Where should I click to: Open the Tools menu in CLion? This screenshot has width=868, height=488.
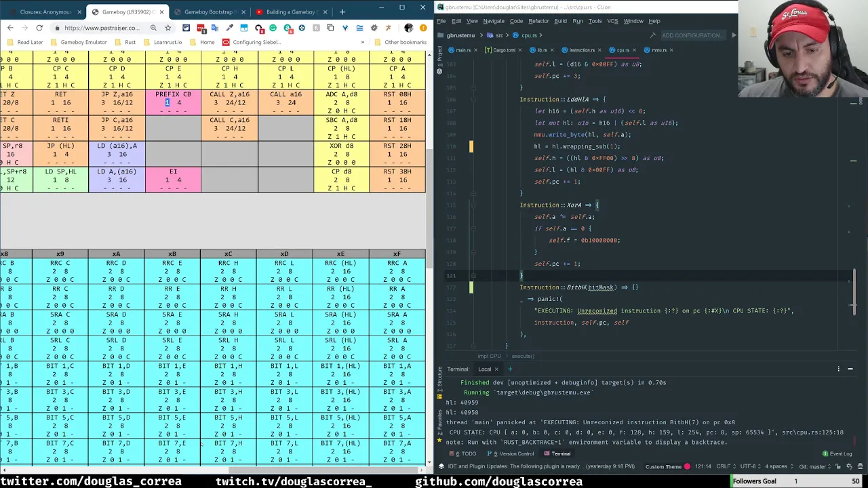point(595,21)
